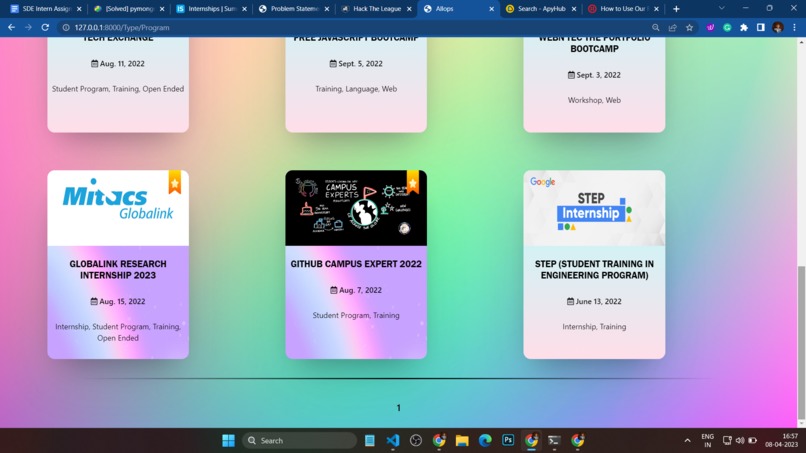Click the Aug. 11, 2022 date

[118, 64]
